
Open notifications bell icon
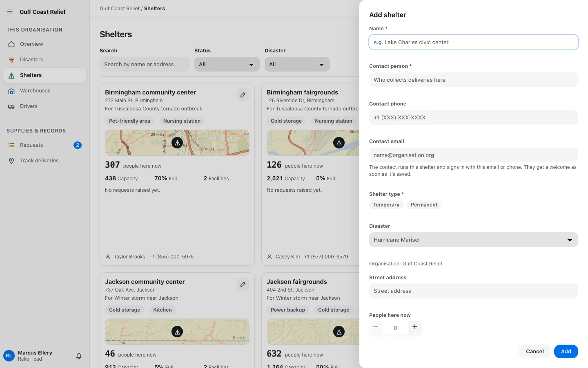click(x=79, y=356)
